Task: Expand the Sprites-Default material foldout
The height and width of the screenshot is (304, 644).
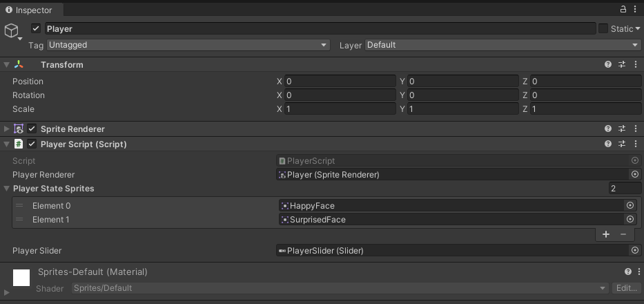Action: [6, 292]
